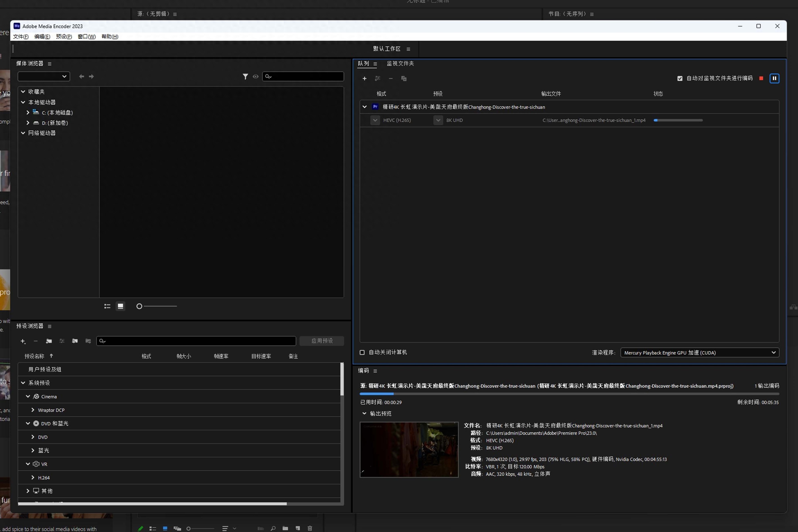Open the 预设(P) menu

(x=64, y=37)
